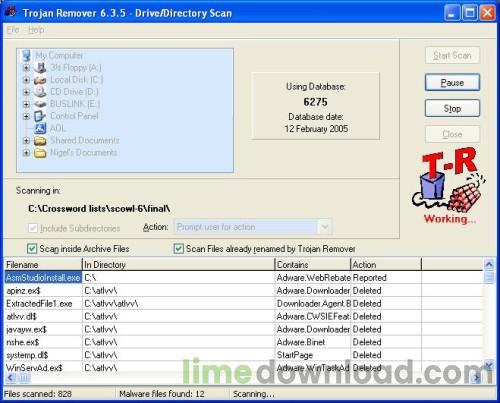Viewport: 500px width, 403px height.
Task: Toggle the Include Subdirectories checkbox
Action: [x=33, y=228]
